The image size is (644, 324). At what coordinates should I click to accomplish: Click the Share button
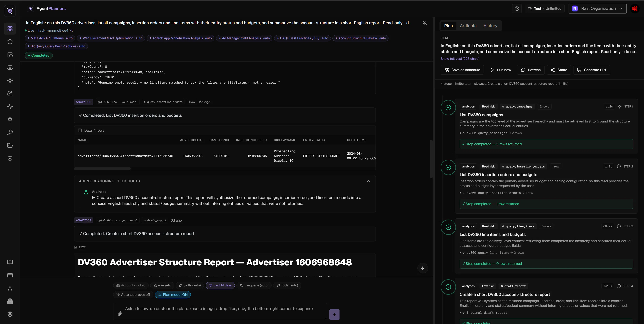point(559,70)
